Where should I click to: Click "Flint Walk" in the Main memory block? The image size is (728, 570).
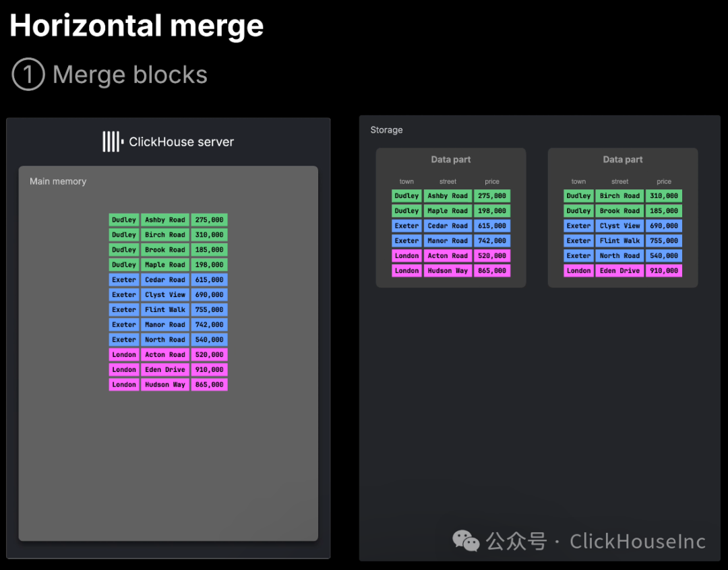[x=165, y=310]
